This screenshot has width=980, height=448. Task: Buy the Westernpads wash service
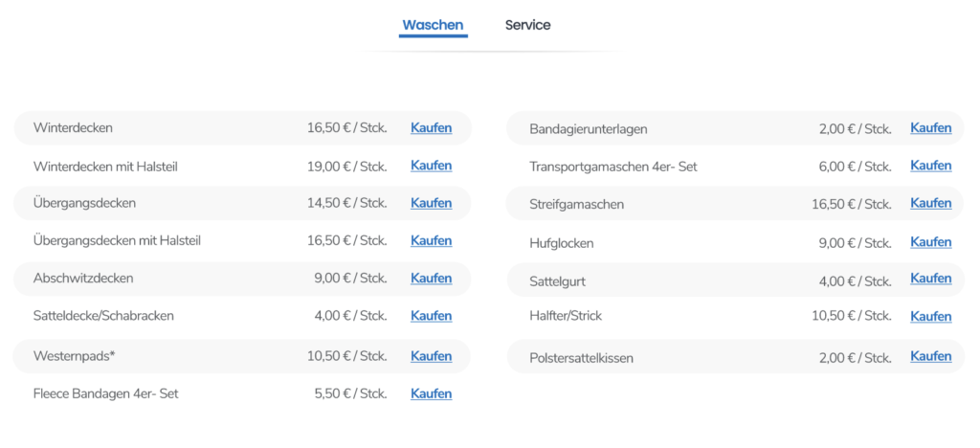[x=431, y=356]
